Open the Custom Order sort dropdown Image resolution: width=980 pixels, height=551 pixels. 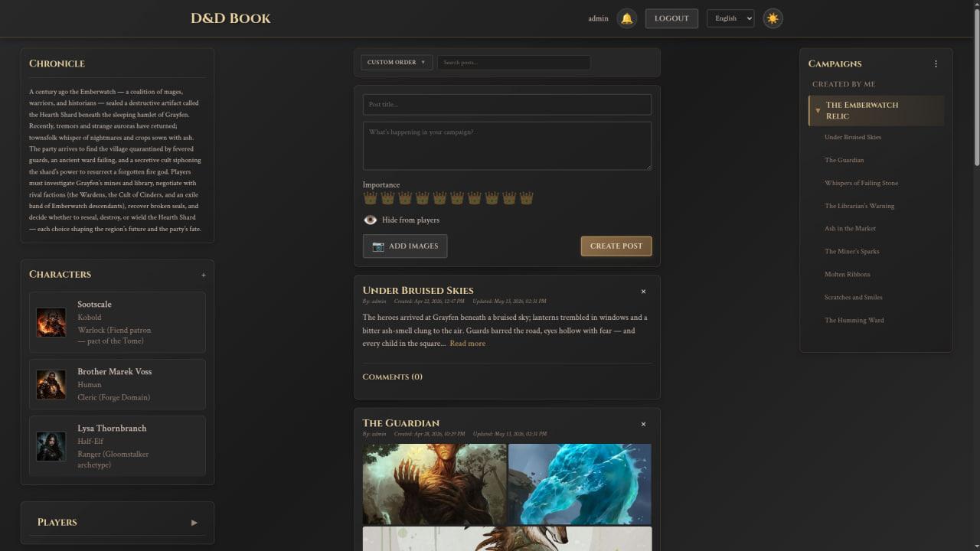397,63
